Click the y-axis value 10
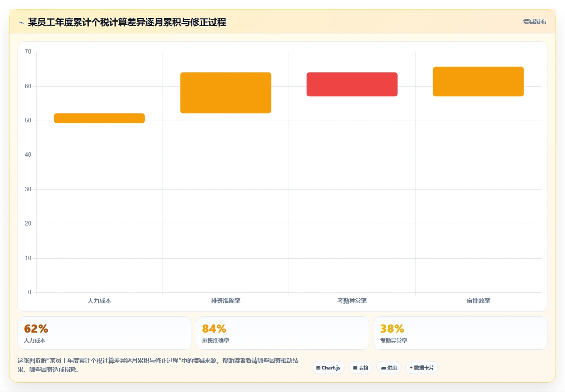Viewport: 565px width, 392px height. (28, 258)
